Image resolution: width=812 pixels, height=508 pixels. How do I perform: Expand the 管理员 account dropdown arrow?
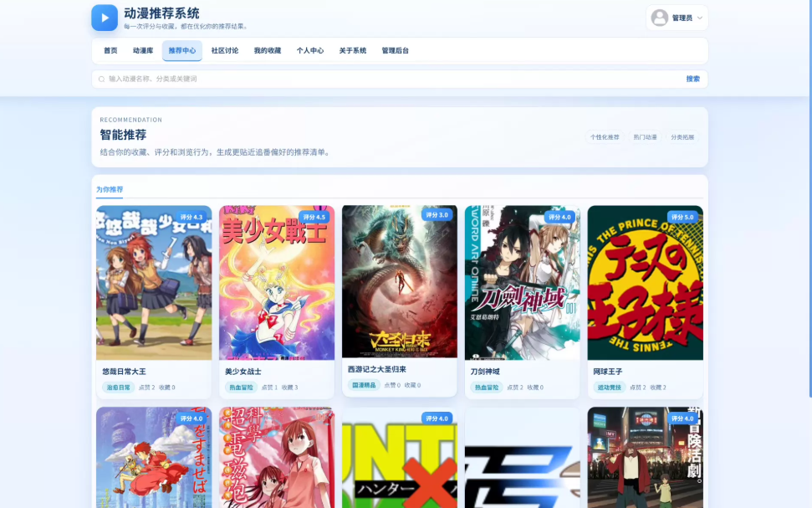click(700, 18)
